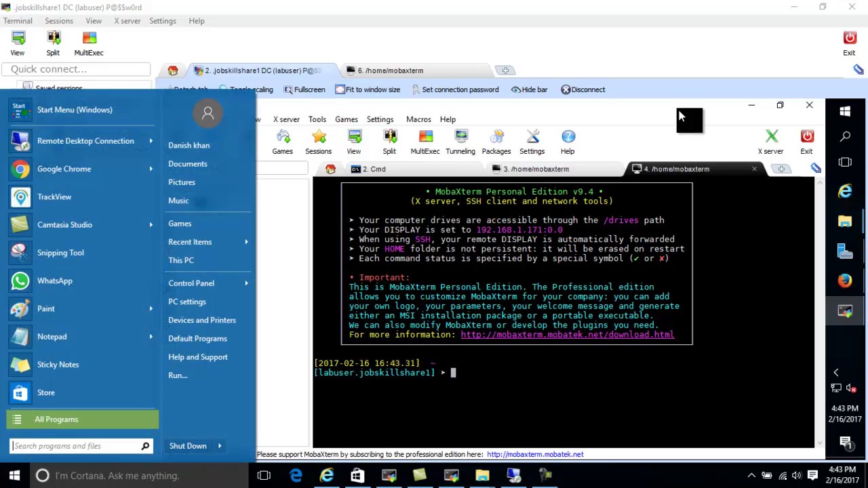Expand Camtasia Studio submenu arrow
The image size is (868, 488).
(x=151, y=225)
